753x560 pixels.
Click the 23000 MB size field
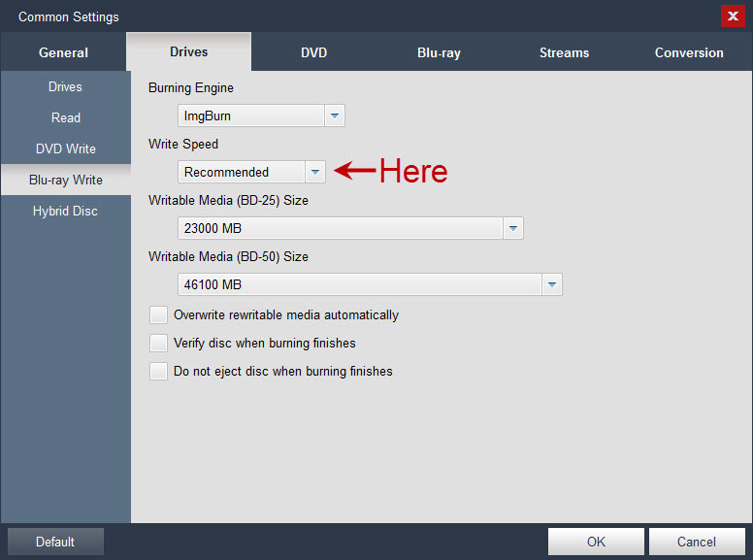(340, 228)
